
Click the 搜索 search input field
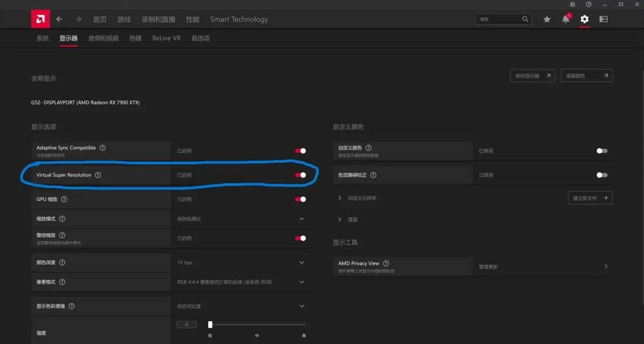click(x=499, y=19)
